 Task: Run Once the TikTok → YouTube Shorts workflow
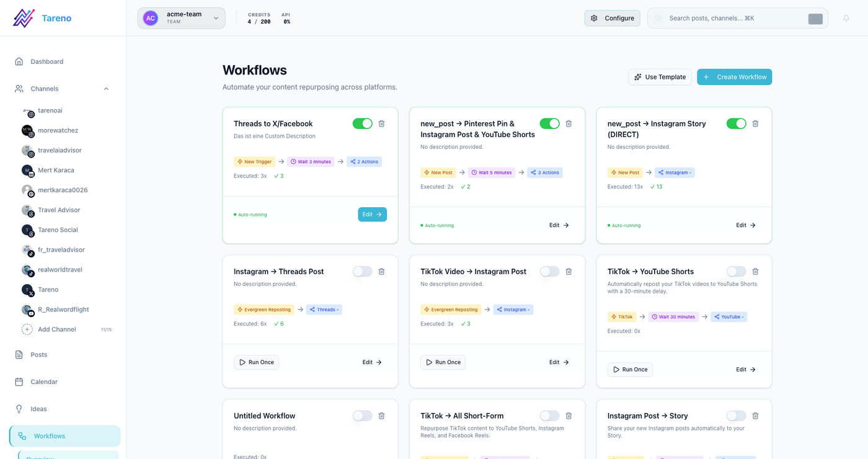[630, 369]
